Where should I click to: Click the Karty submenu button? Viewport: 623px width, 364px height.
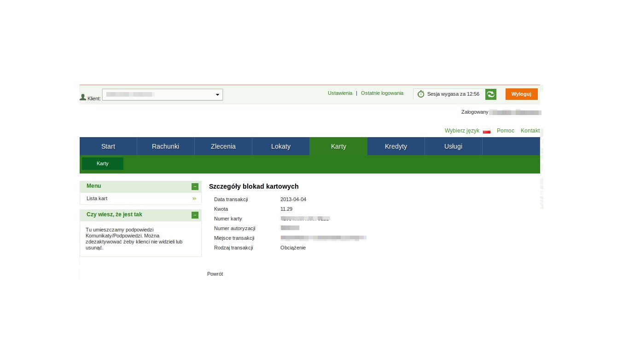coord(103,163)
